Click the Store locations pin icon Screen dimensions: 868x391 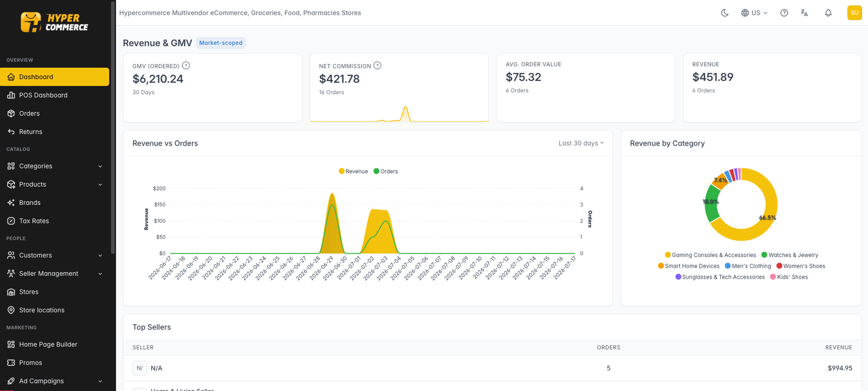11,310
